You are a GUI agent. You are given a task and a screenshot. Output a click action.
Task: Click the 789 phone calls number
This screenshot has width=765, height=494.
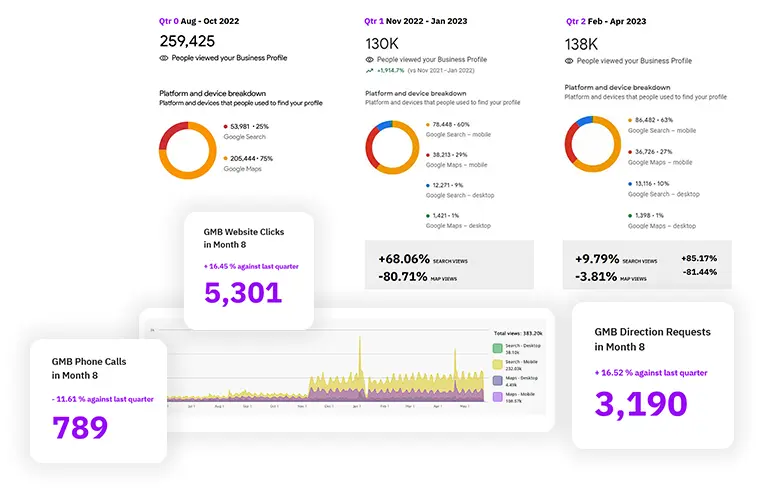tap(80, 427)
